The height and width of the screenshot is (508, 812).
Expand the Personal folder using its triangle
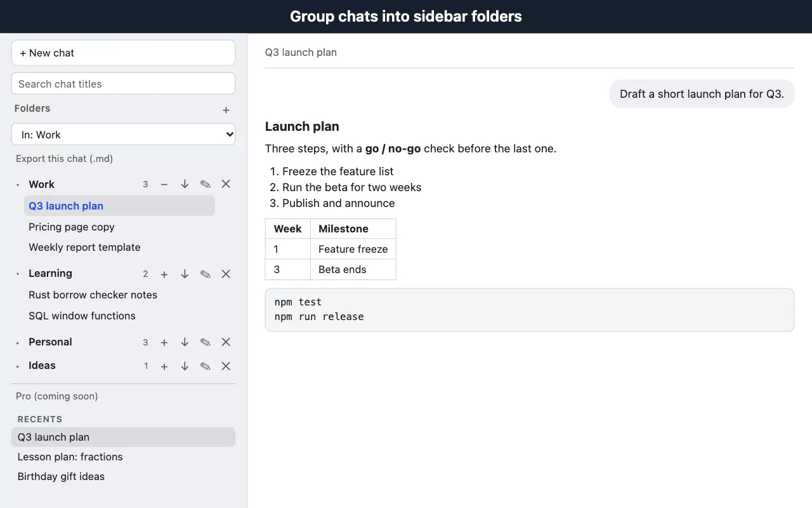18,343
